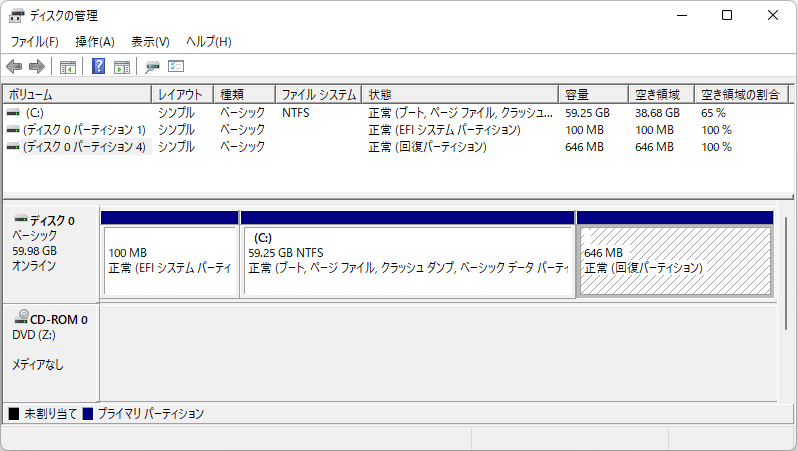Sort by the レイアウト column header
Image resolution: width=798 pixels, height=451 pixels.
point(182,95)
